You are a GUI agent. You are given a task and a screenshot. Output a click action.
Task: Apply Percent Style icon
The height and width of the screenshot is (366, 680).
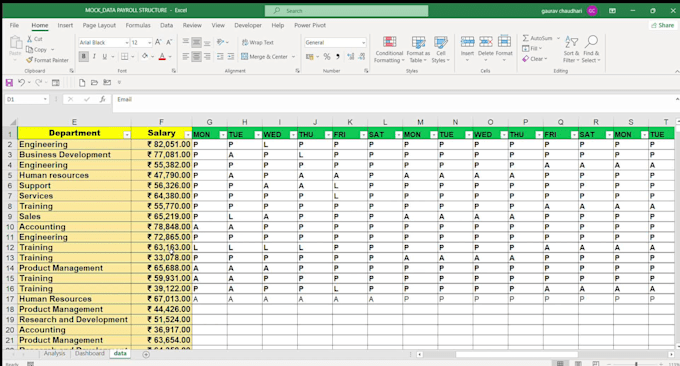click(x=327, y=56)
